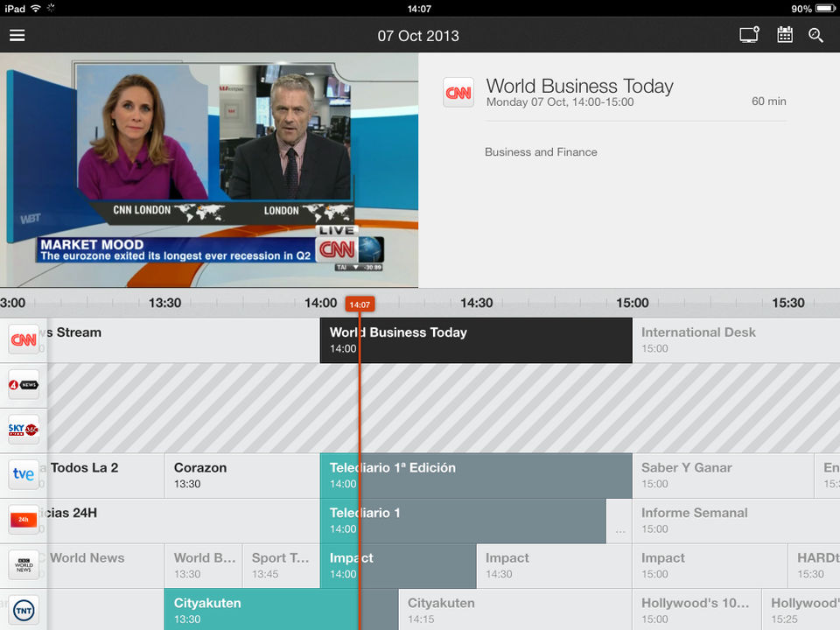Select Cityakuten at 13:30 program
The image size is (840, 630).
coord(281,610)
